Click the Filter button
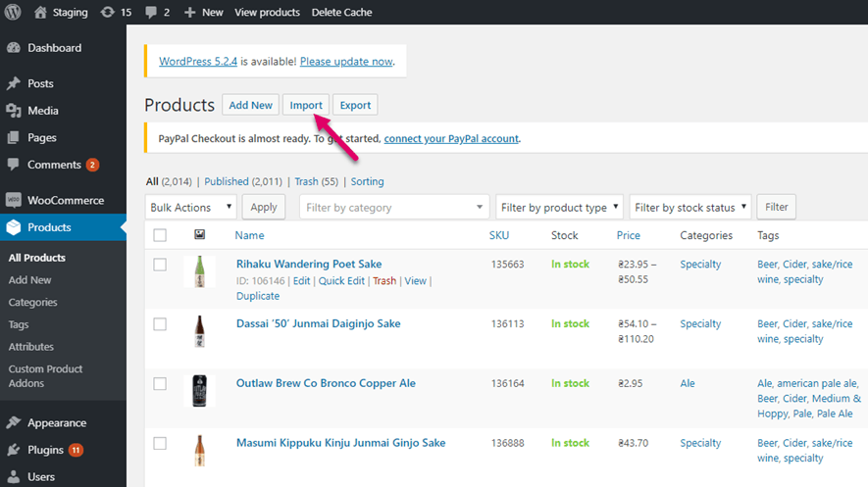The width and height of the screenshot is (868, 487). [776, 208]
